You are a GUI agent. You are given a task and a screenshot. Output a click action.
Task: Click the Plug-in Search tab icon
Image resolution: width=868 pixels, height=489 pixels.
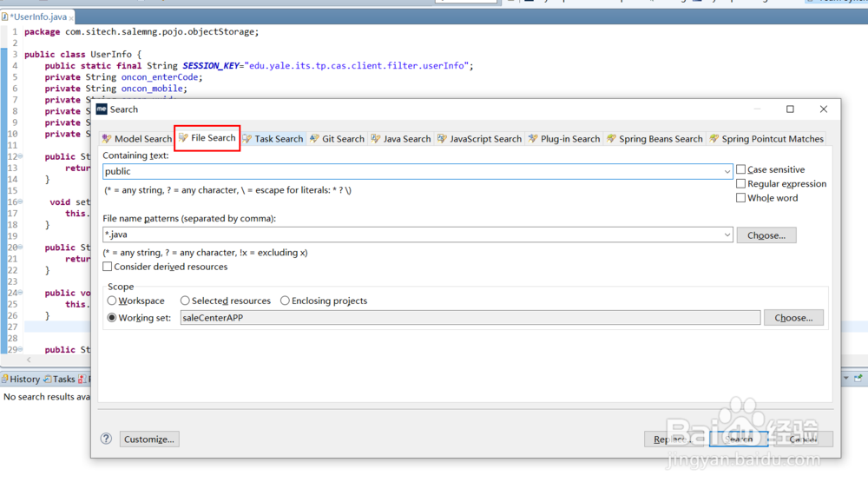(533, 138)
